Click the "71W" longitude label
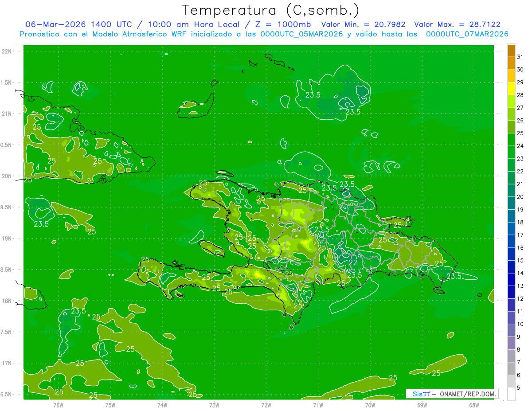Viewport: 532px width, 411px height. (318, 405)
